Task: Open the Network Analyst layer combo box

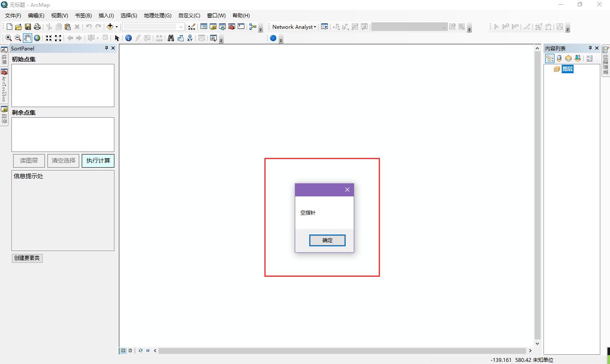Action: click(x=409, y=27)
